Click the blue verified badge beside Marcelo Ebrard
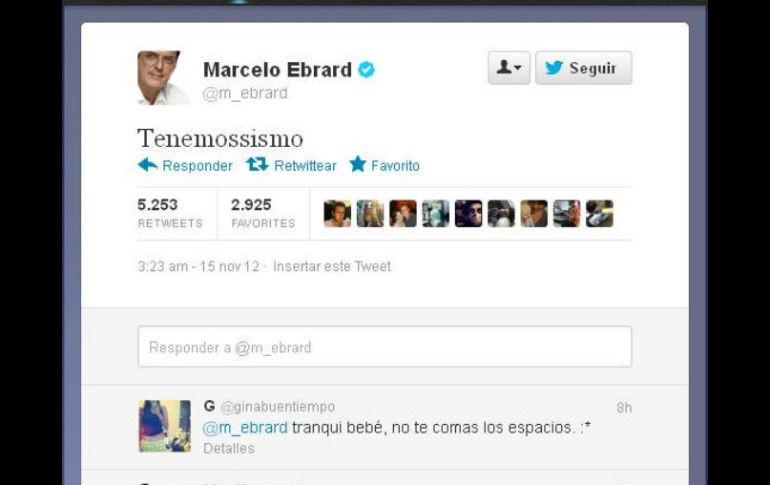The height and width of the screenshot is (485, 770). click(x=366, y=70)
